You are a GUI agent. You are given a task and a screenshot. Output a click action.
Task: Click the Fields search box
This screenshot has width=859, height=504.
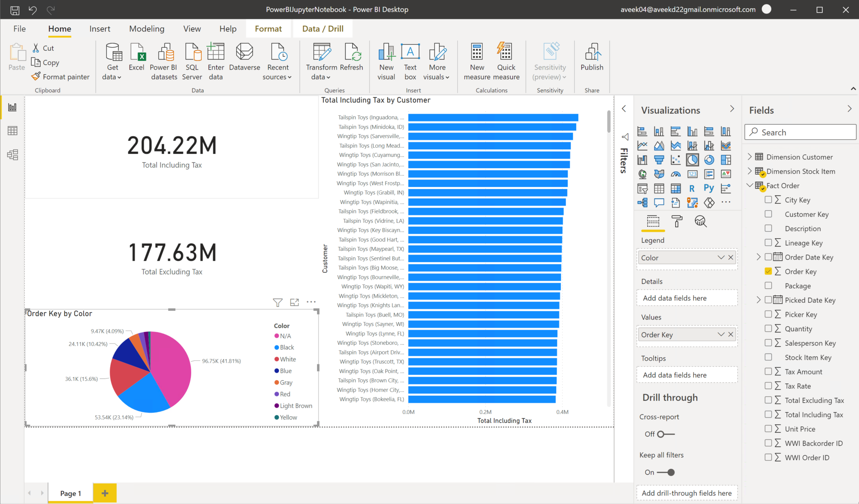[799, 132]
